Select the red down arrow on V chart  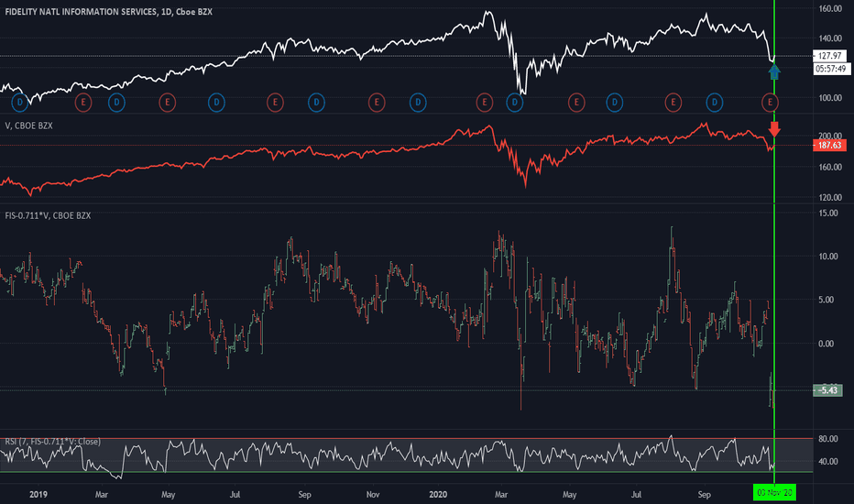coord(774,129)
